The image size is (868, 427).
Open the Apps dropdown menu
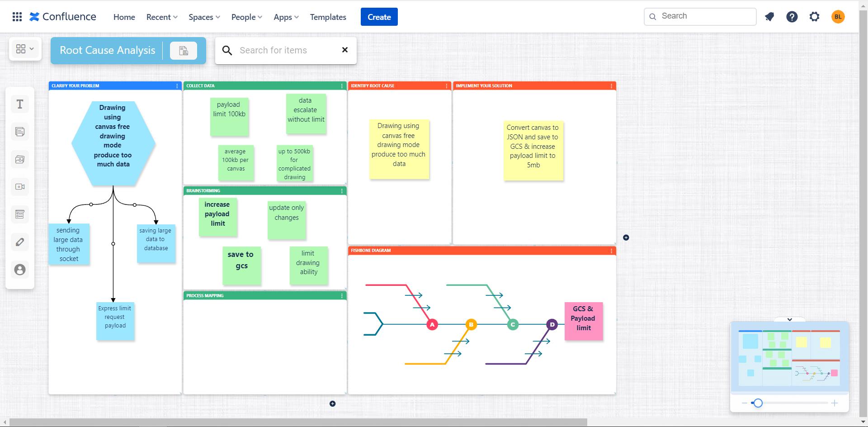286,17
